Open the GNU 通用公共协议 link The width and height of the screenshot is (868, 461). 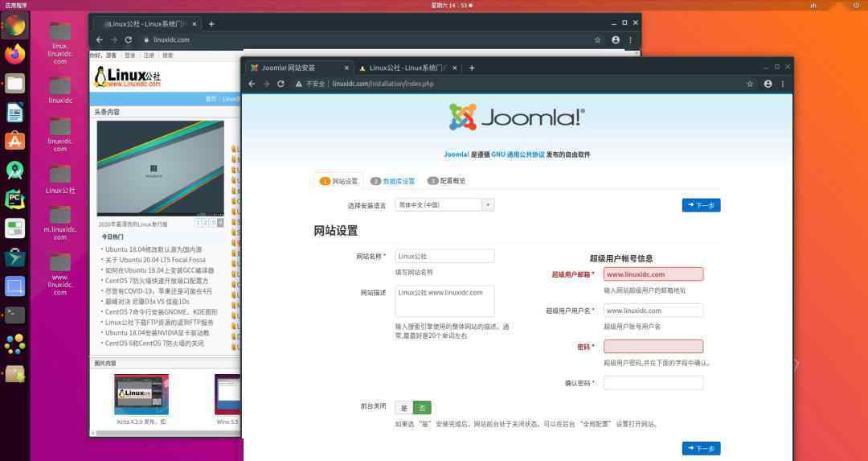coord(518,154)
